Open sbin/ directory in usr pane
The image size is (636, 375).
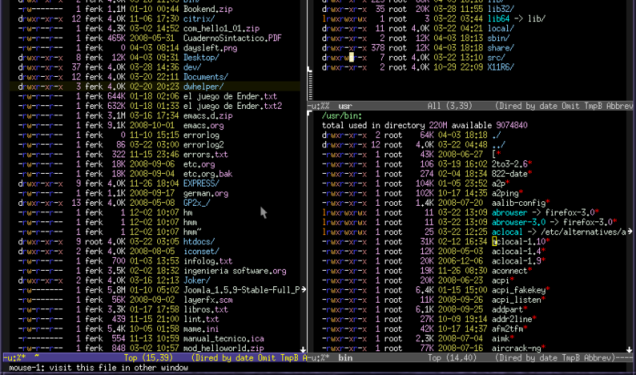tap(498, 38)
